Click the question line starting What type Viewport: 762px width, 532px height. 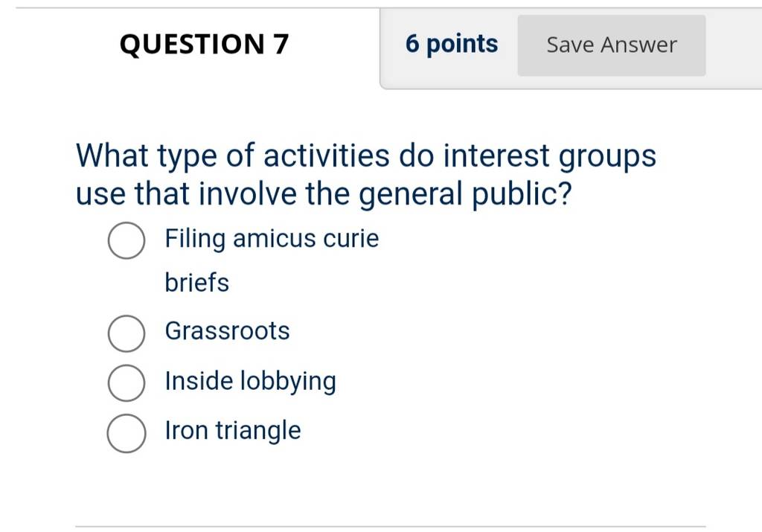[x=366, y=156]
